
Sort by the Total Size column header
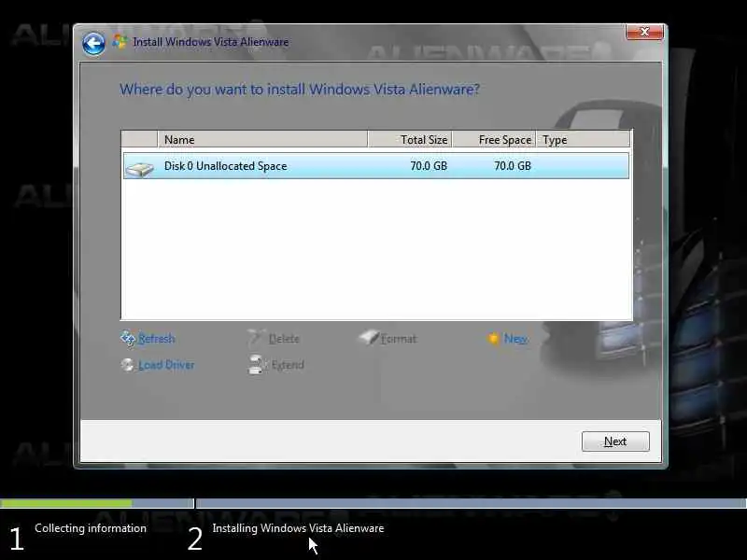(410, 139)
